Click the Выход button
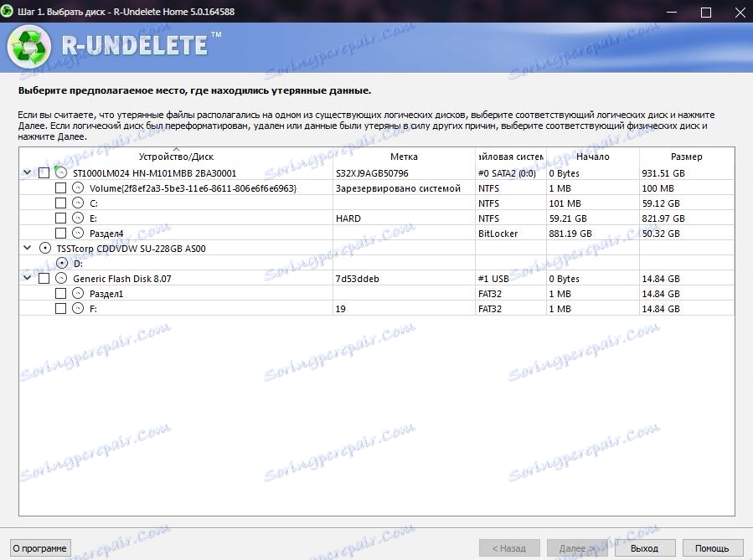The height and width of the screenshot is (560, 753). [644, 548]
